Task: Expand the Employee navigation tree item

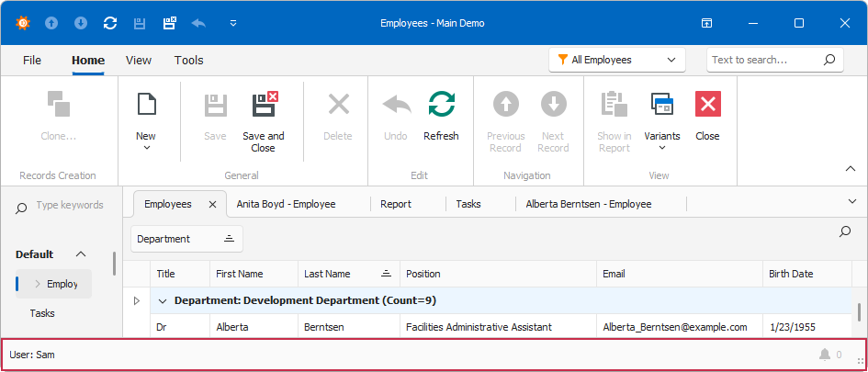Action: coord(38,284)
